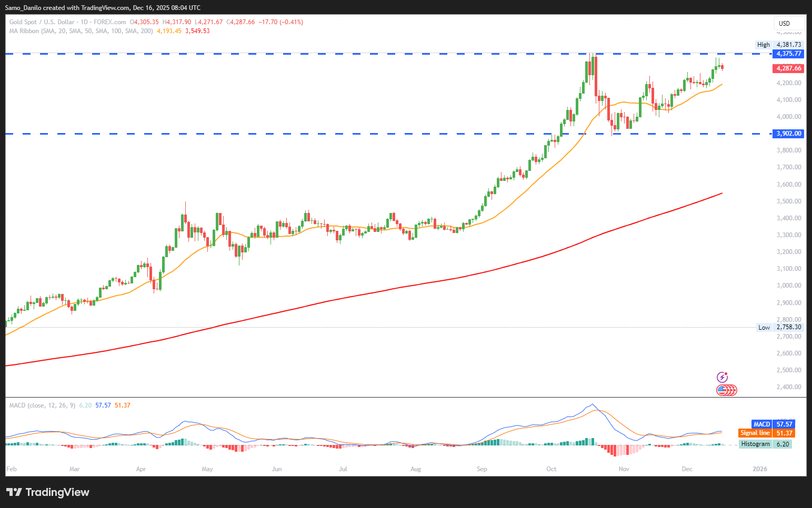Click the blue 3,902.00 support price label
This screenshot has width=812, height=508.
[788, 134]
